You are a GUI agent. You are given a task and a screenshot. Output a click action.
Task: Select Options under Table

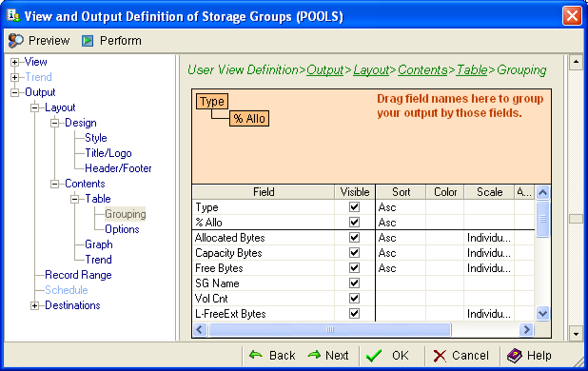(122, 229)
